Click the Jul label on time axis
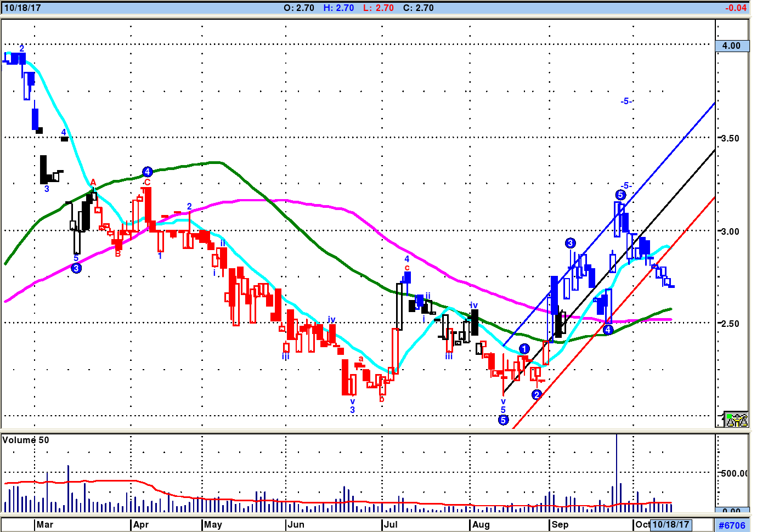768x532 pixels. (x=391, y=524)
